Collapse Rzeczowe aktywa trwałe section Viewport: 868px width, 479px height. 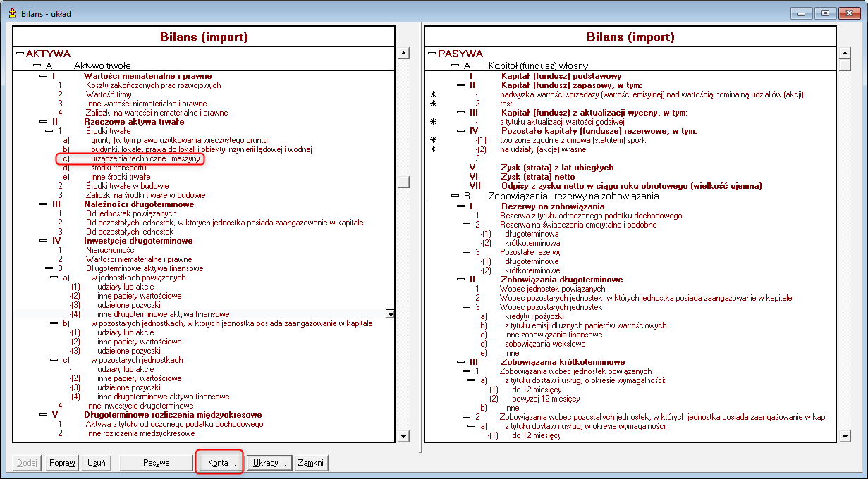(43, 122)
